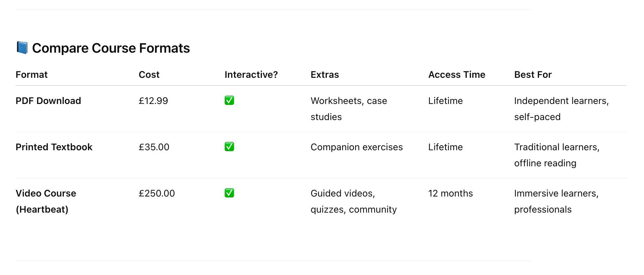This screenshot has height=275, width=644.
Task: Click the Companion exercises extras cell
Action: click(357, 147)
